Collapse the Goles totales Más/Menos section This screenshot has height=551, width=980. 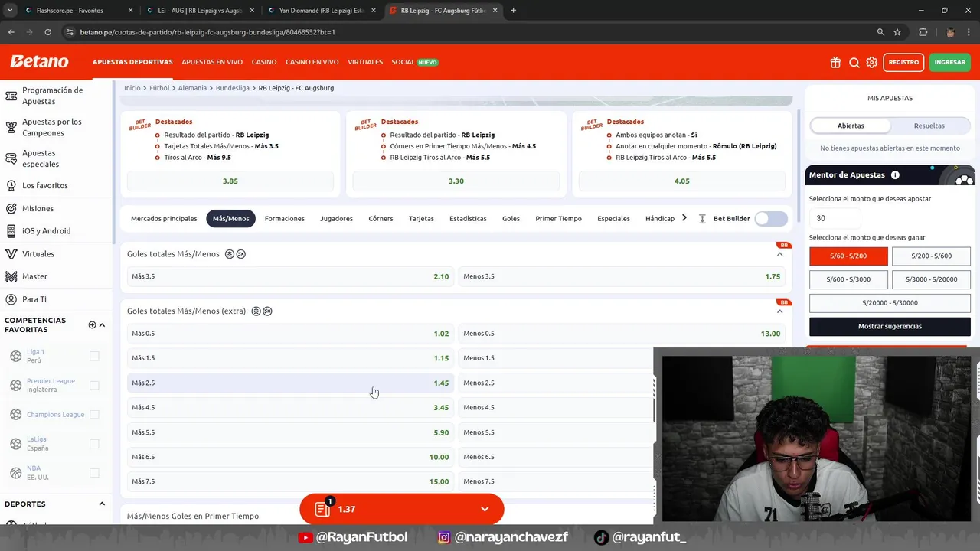[779, 254]
